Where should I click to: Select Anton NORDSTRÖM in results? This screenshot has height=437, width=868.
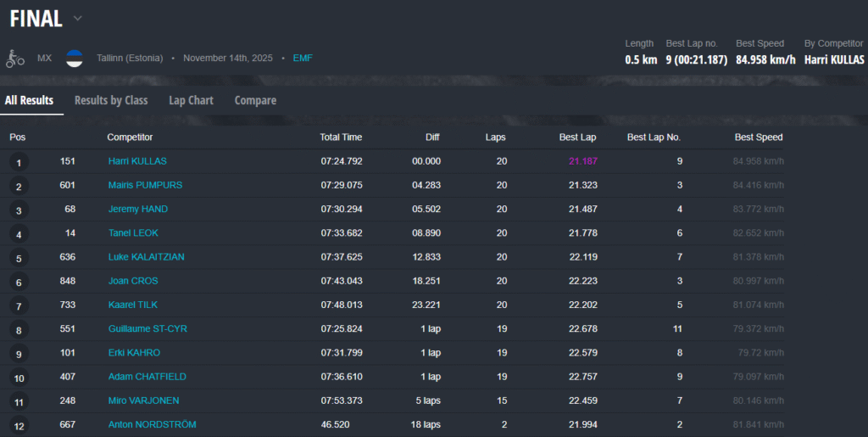[152, 424]
